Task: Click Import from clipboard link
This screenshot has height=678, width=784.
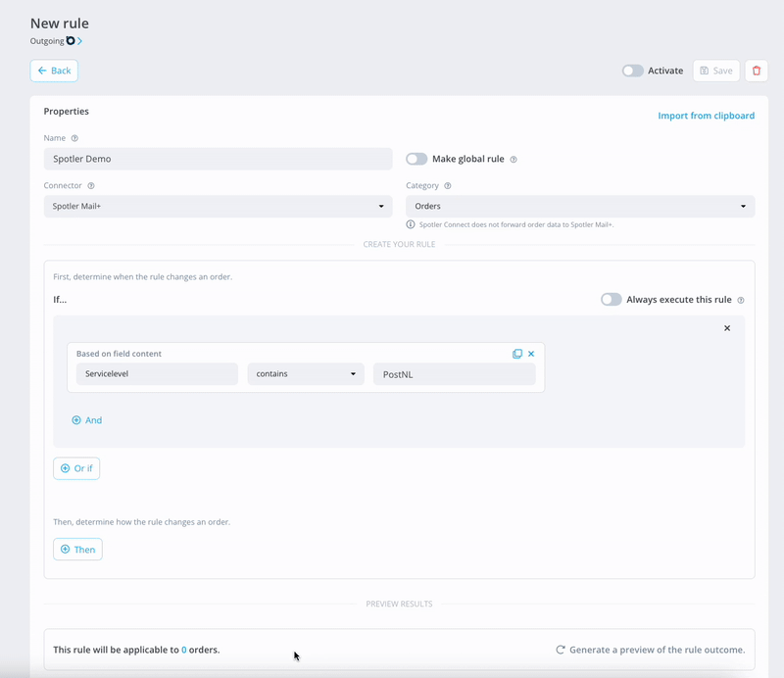Action: tap(706, 116)
